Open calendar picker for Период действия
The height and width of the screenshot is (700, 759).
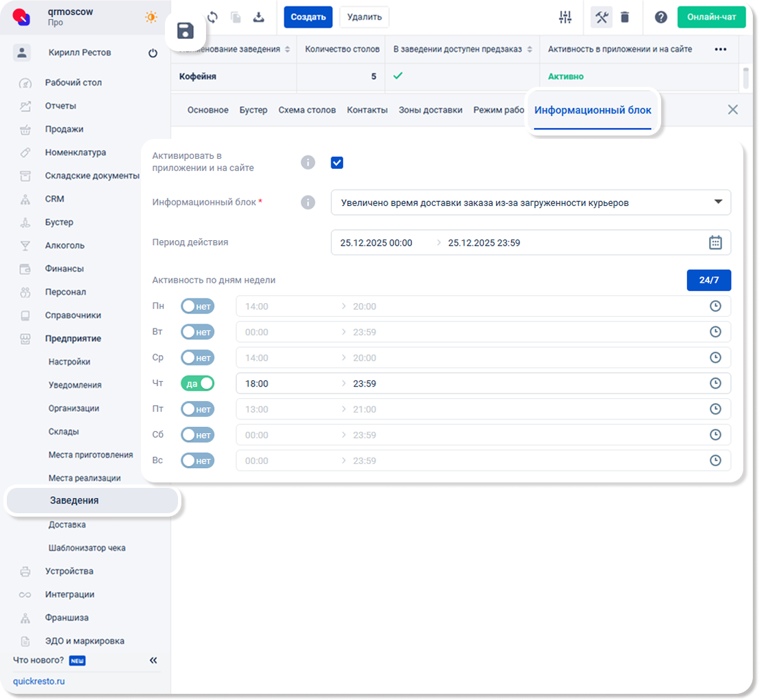[715, 242]
